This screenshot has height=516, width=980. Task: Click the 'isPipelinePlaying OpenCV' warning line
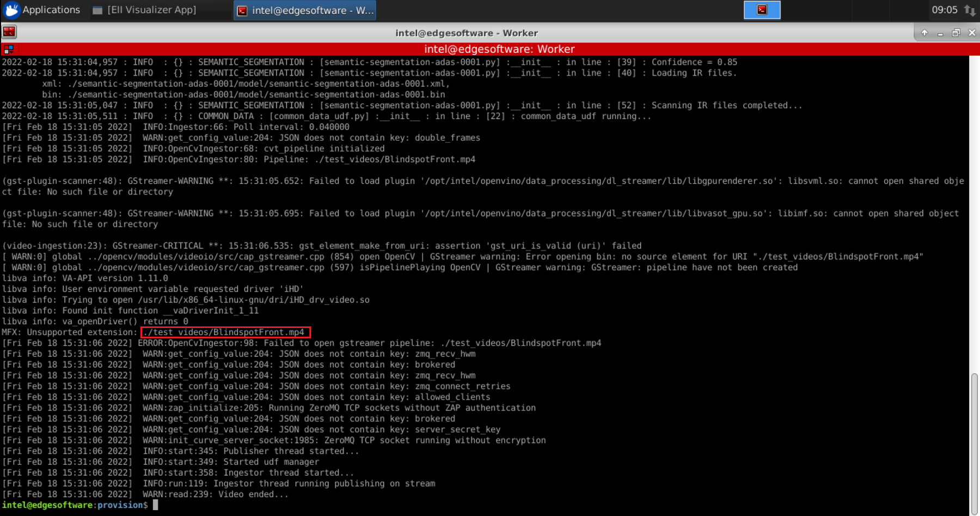point(400,268)
